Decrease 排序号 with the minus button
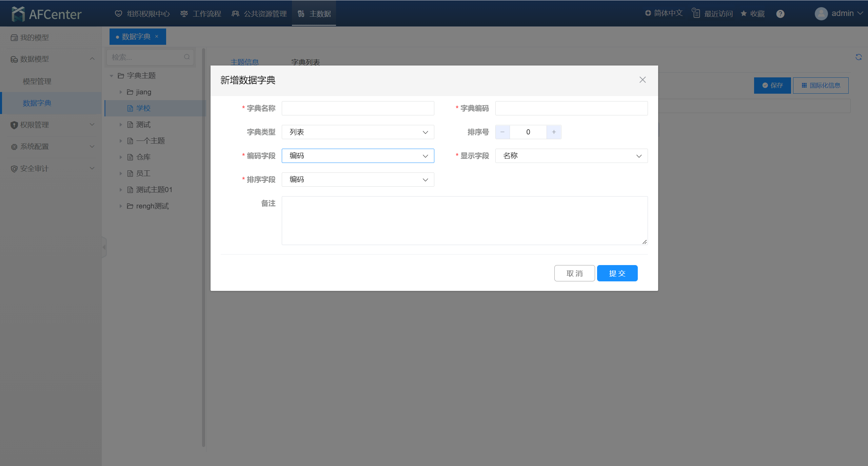 pos(502,132)
